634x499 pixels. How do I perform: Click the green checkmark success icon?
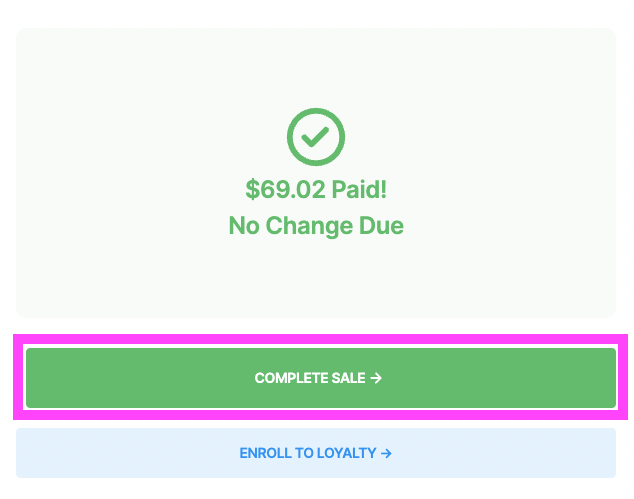point(316,137)
